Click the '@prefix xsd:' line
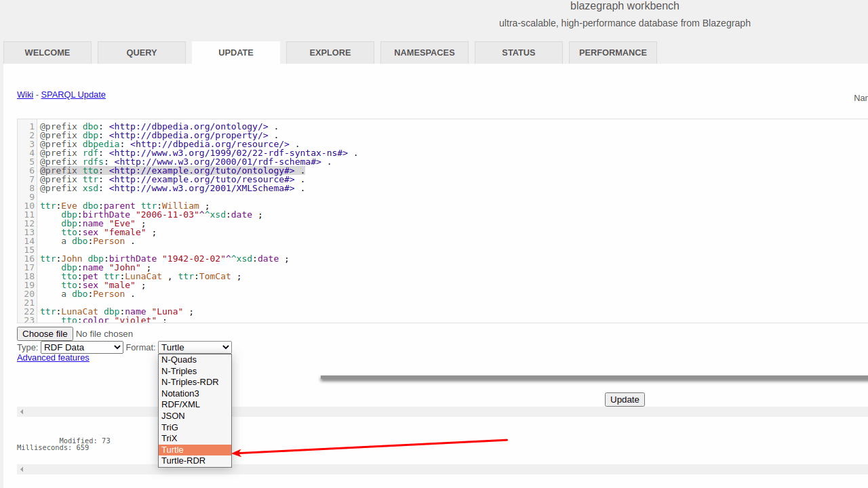The width and height of the screenshot is (868, 488). [172, 188]
